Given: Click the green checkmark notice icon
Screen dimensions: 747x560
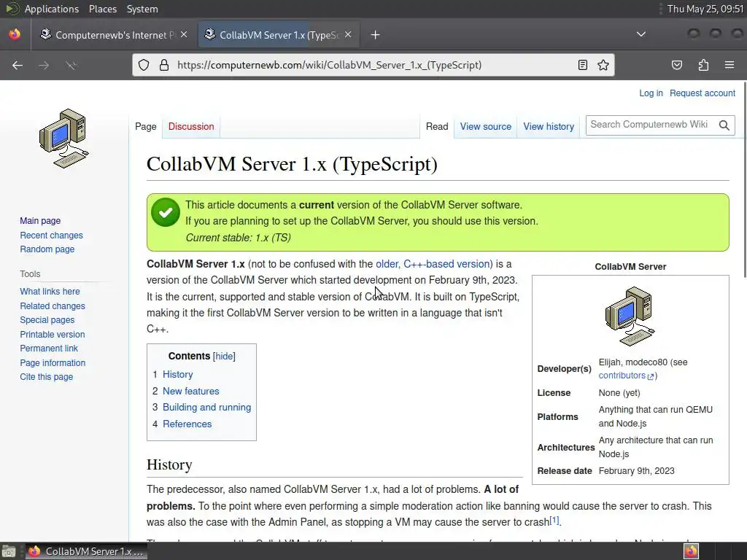Looking at the screenshot, I should click(166, 212).
